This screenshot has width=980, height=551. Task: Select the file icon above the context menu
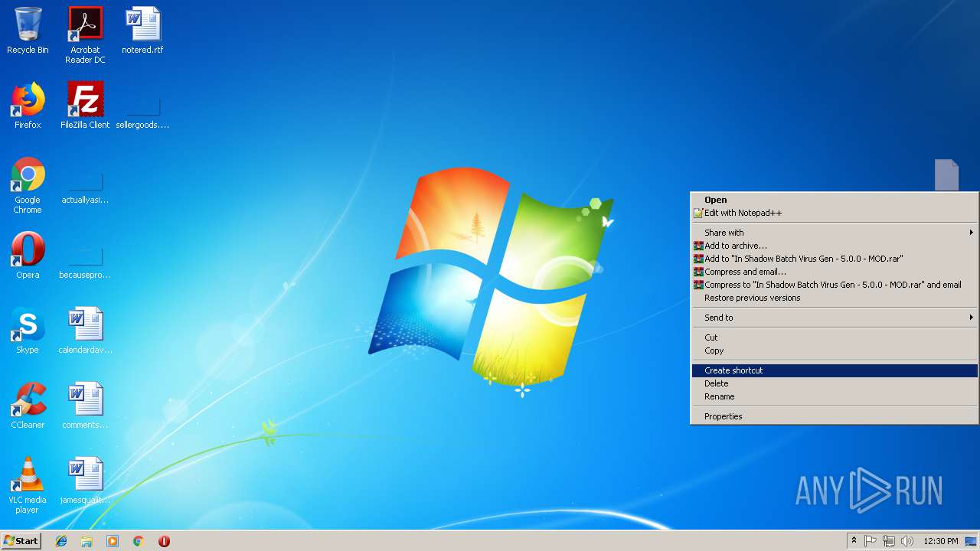(x=946, y=174)
